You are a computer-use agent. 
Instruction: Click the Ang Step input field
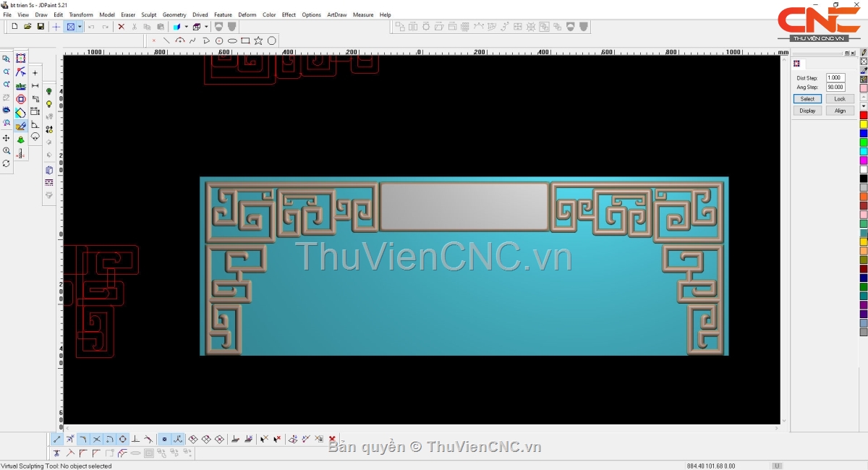835,87
